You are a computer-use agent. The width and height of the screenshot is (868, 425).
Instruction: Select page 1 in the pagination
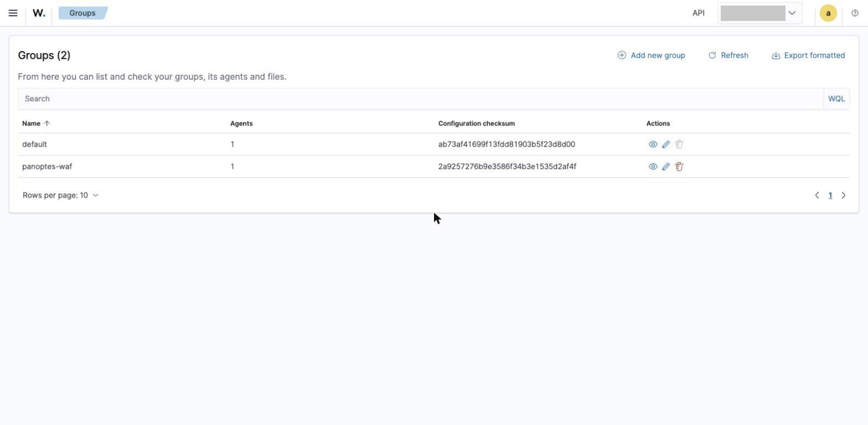point(830,195)
